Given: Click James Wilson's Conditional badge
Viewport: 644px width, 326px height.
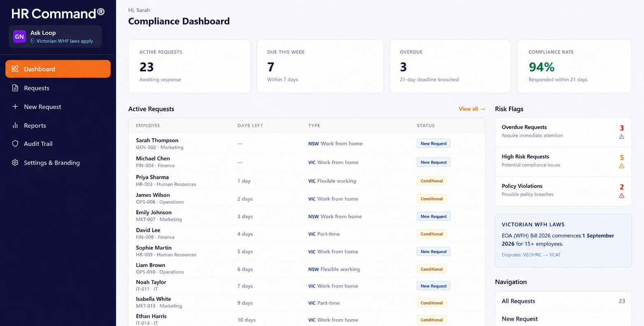Looking at the screenshot, I should pyautogui.click(x=432, y=199).
